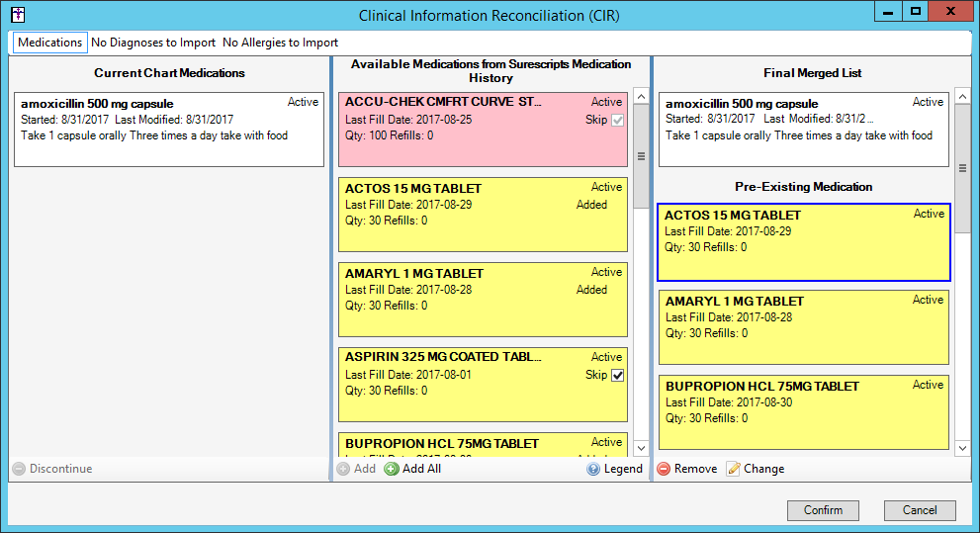Select AMARYL 1 MG TABLET in Available Medications
Image resolution: width=980 pixels, height=533 pixels.
coord(483,300)
